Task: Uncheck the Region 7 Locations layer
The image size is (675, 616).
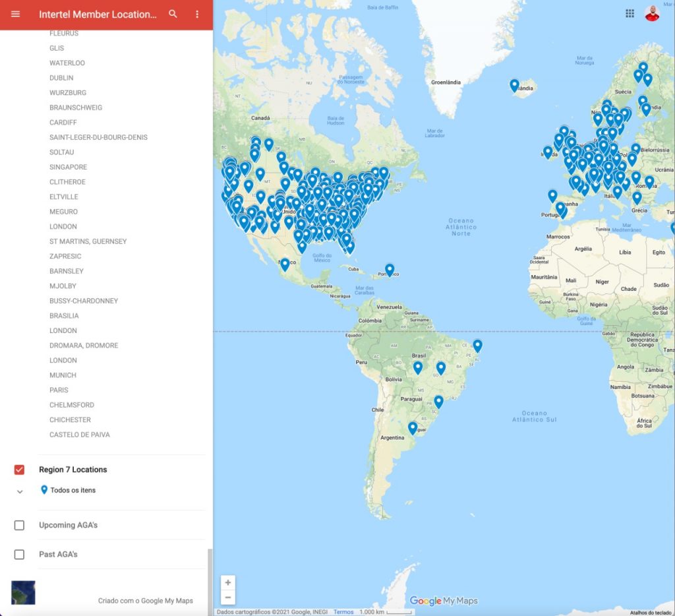Action: coord(19,470)
